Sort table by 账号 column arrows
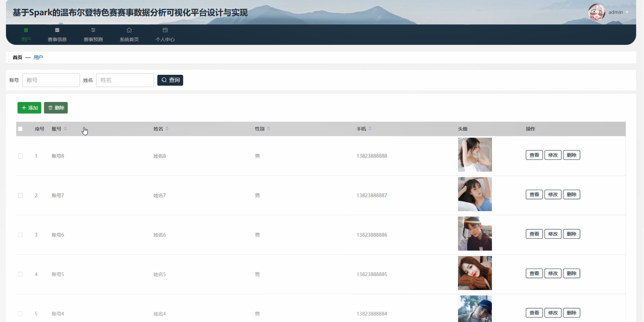Viewport: 644px width, 322px height. coord(65,129)
